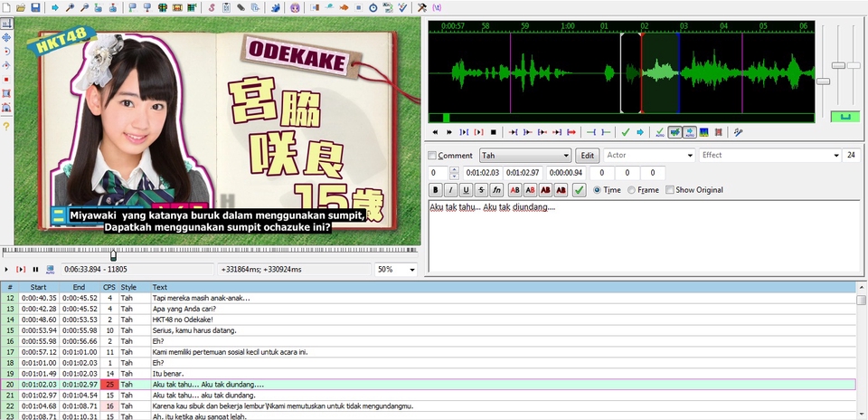868x420 pixels.
Task: Click the Jump to frame arrow icon
Action: (x=55, y=8)
